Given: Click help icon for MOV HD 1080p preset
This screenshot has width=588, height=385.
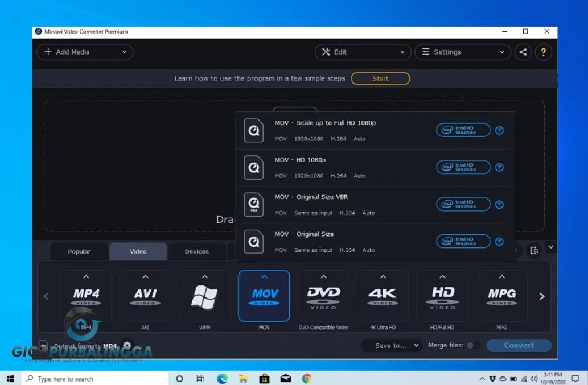Looking at the screenshot, I should (499, 167).
